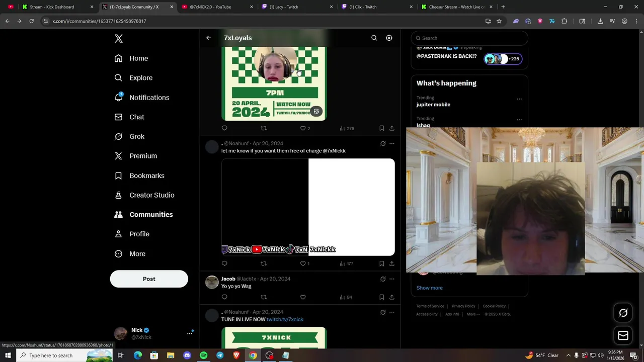The image size is (644, 362).
Task: Open the 7PM stream poster image
Action: tap(274, 83)
